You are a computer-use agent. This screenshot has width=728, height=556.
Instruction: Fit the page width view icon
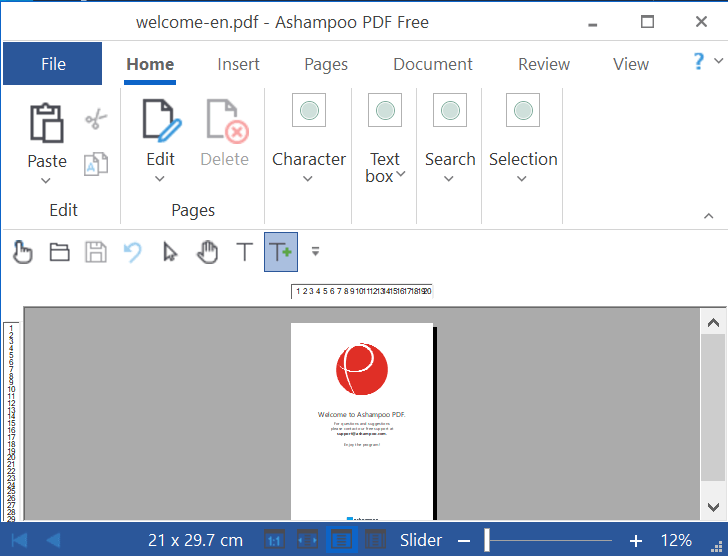pos(307,540)
